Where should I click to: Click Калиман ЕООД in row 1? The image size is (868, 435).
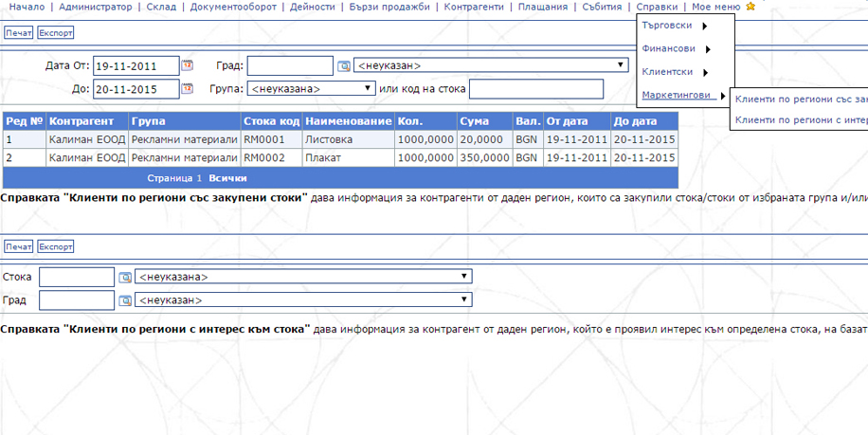click(x=87, y=140)
